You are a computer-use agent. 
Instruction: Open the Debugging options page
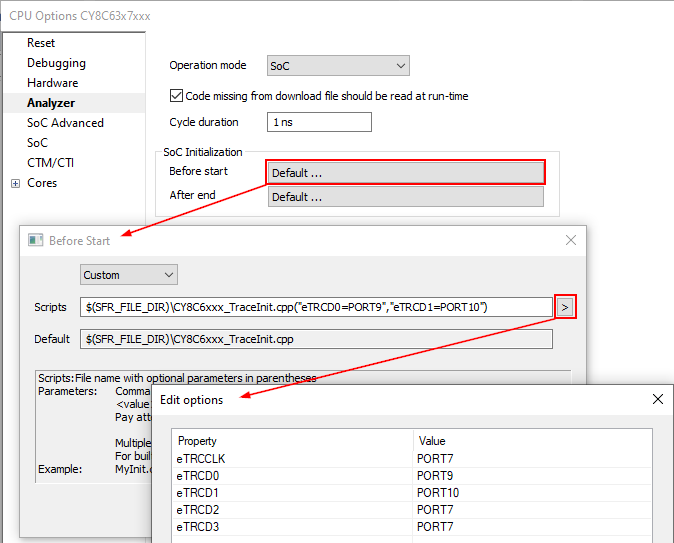56,63
